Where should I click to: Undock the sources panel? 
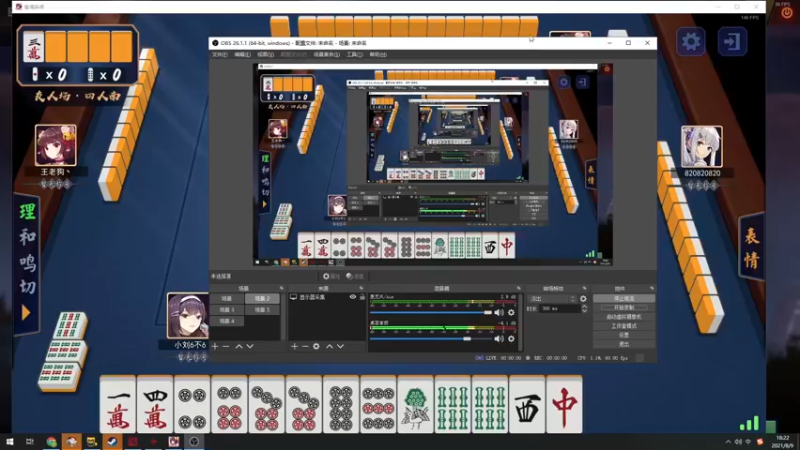tap(361, 288)
